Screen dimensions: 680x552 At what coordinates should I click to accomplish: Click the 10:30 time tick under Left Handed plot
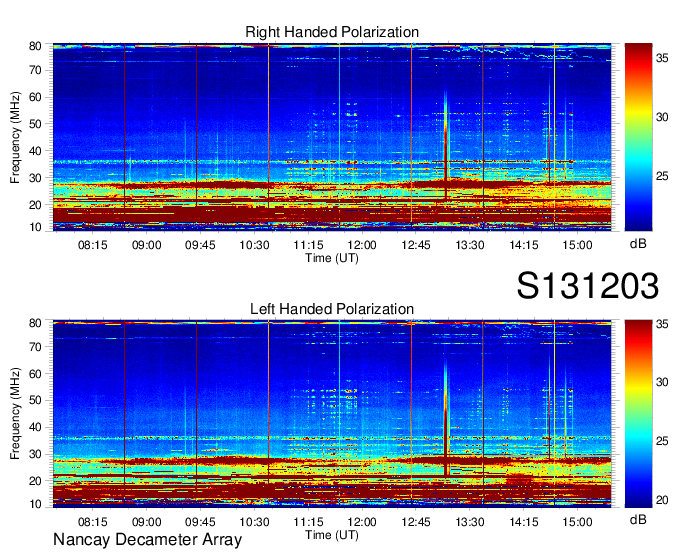point(254,522)
